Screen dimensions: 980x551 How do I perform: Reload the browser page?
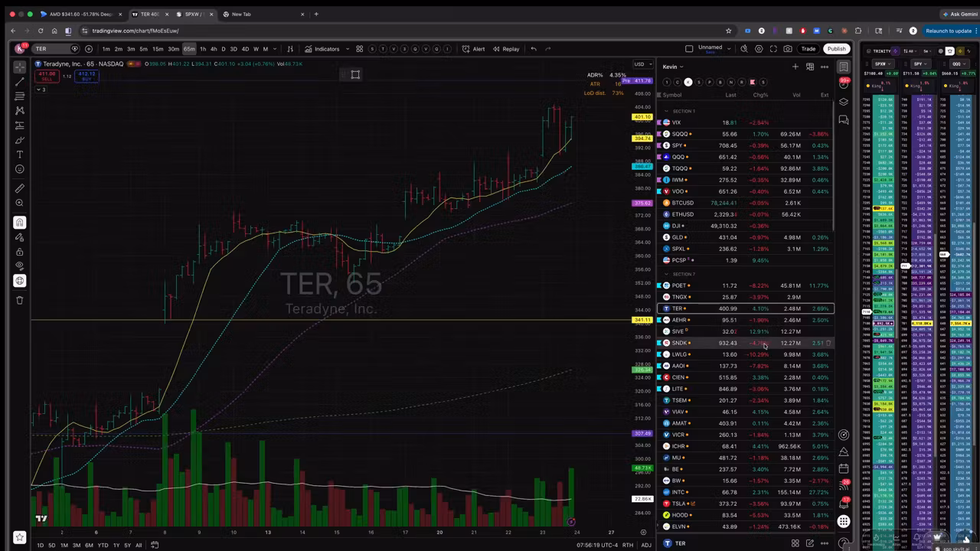click(41, 31)
